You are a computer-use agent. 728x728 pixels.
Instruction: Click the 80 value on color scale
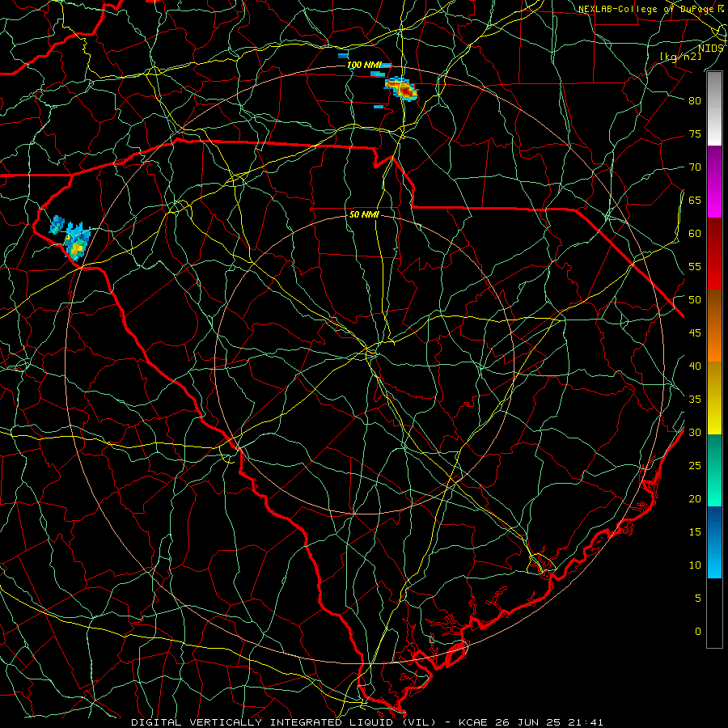click(x=695, y=101)
